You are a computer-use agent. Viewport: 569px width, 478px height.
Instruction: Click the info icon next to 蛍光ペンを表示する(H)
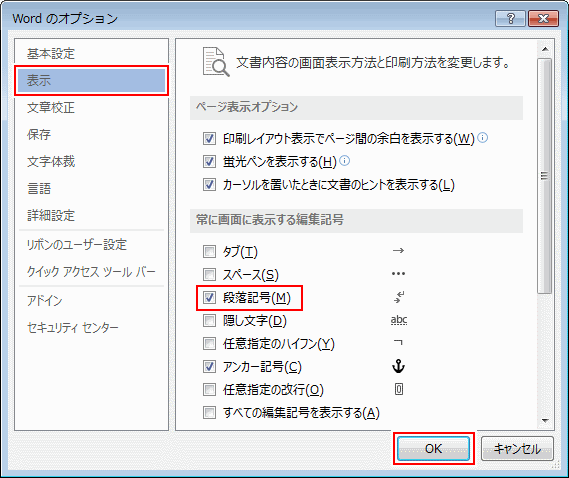point(345,160)
